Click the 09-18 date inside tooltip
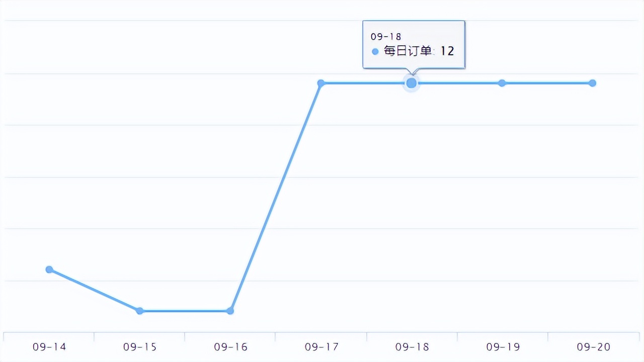Screen dimensions: 644x362 [x=386, y=37]
